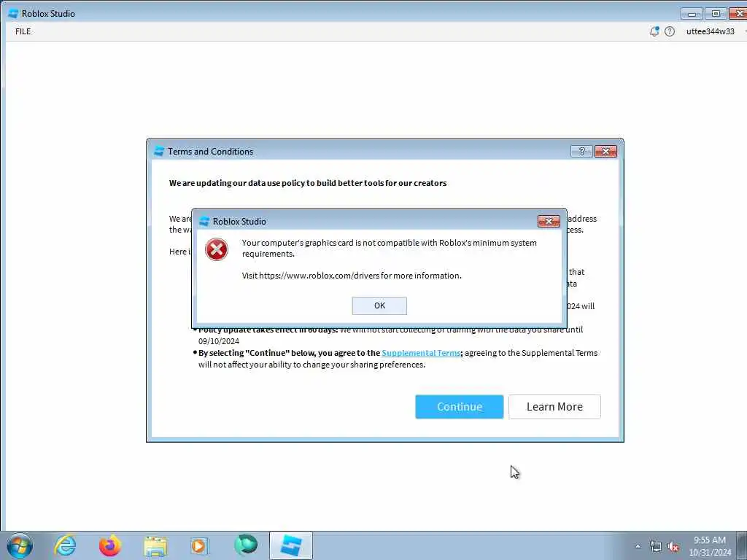Open the FILE menu
This screenshot has height=560, width=747.
point(23,31)
